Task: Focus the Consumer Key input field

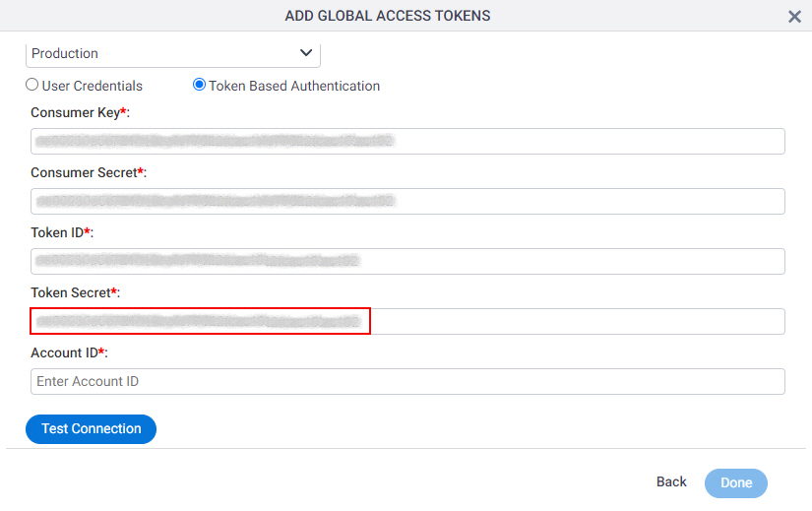Action: coord(407,141)
